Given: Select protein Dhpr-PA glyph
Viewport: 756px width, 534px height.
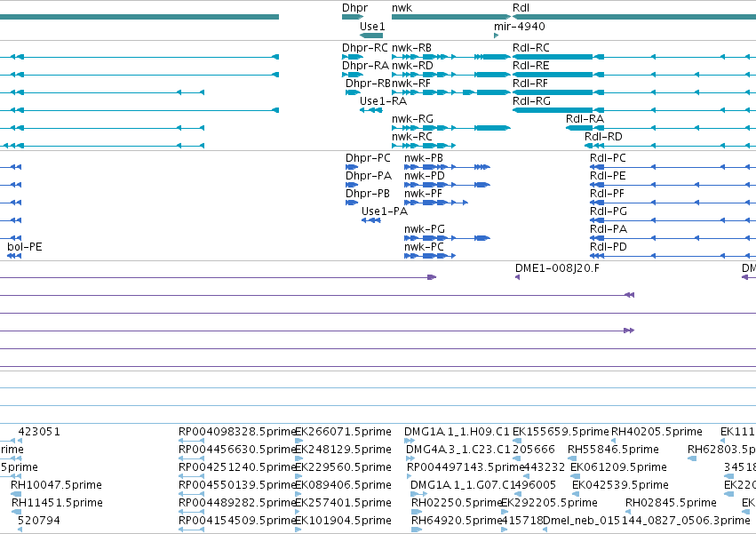Looking at the screenshot, I should (x=352, y=185).
